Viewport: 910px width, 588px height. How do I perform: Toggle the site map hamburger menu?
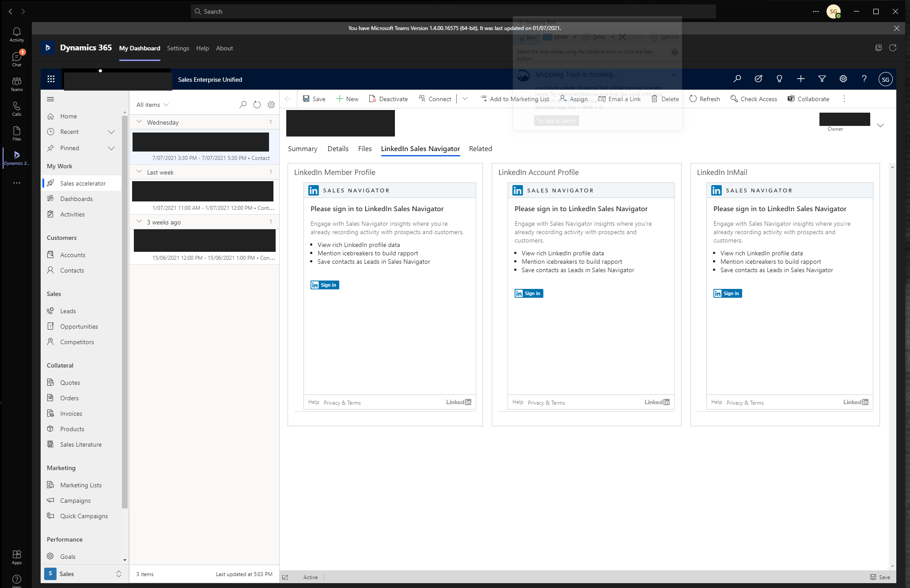(x=50, y=99)
